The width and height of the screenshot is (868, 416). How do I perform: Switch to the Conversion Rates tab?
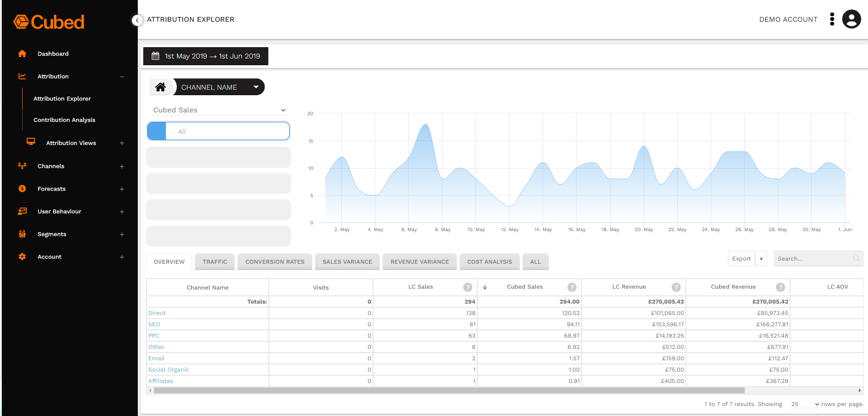(x=275, y=261)
